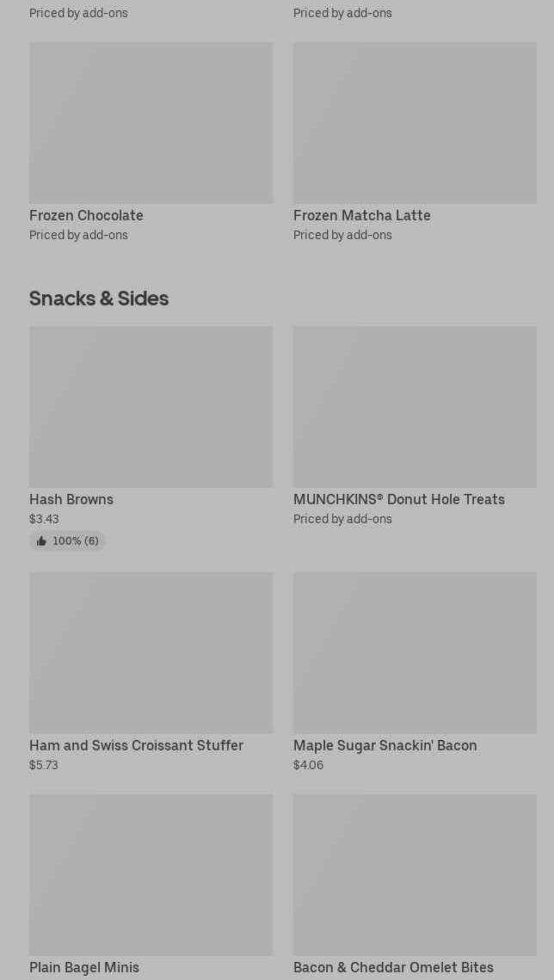The width and height of the screenshot is (554, 980).
Task: Click the $3.43 Hash Browns price
Action: (44, 519)
